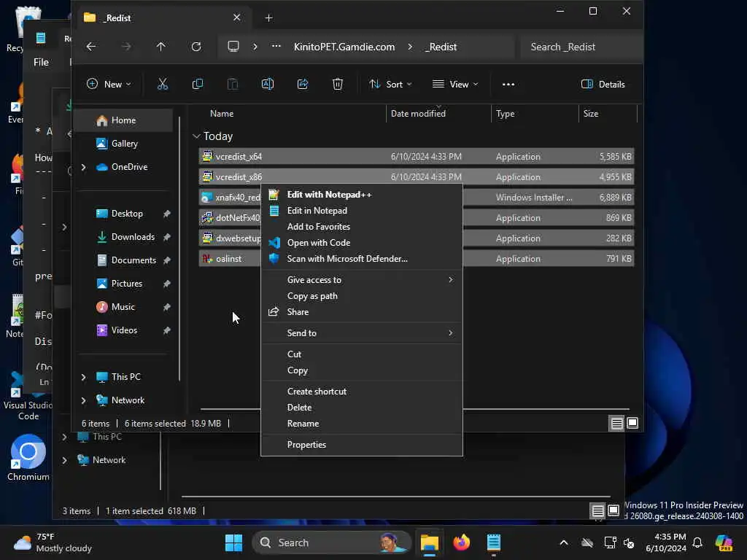Click the Copilot preview icon in taskbar

[x=724, y=542]
